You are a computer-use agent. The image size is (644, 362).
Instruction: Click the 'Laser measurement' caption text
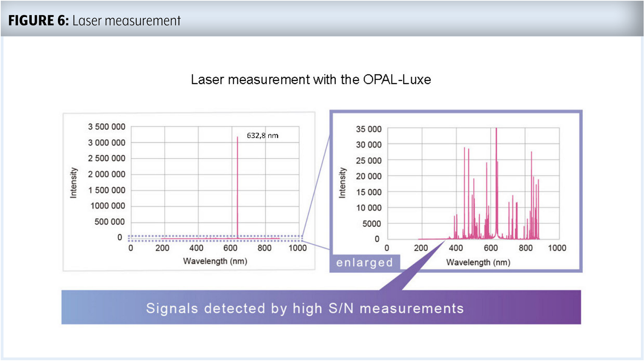click(126, 20)
